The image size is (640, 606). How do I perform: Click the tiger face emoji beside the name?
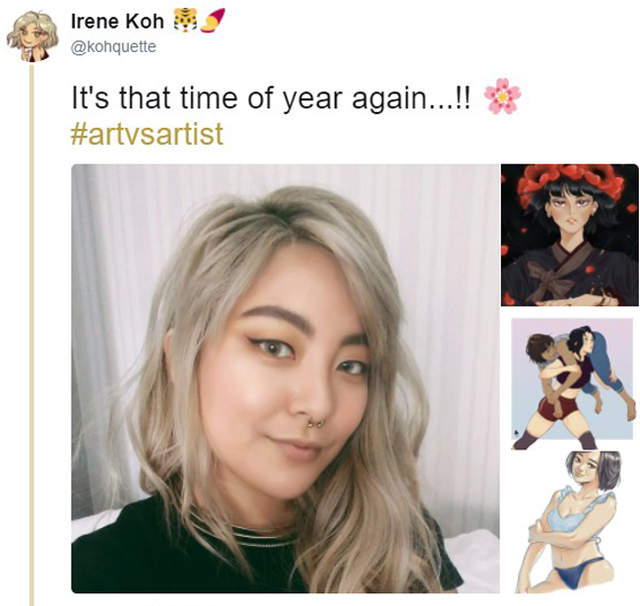[185, 20]
